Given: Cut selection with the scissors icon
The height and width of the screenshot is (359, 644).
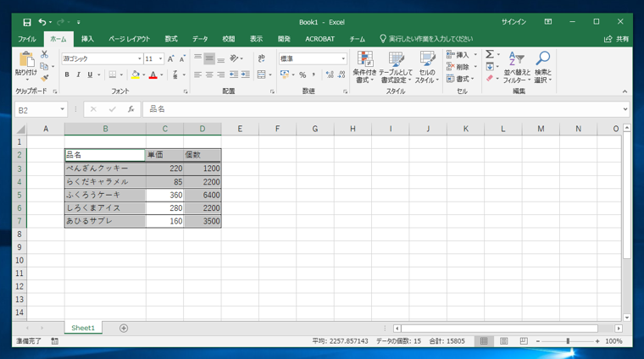Looking at the screenshot, I should pyautogui.click(x=44, y=54).
